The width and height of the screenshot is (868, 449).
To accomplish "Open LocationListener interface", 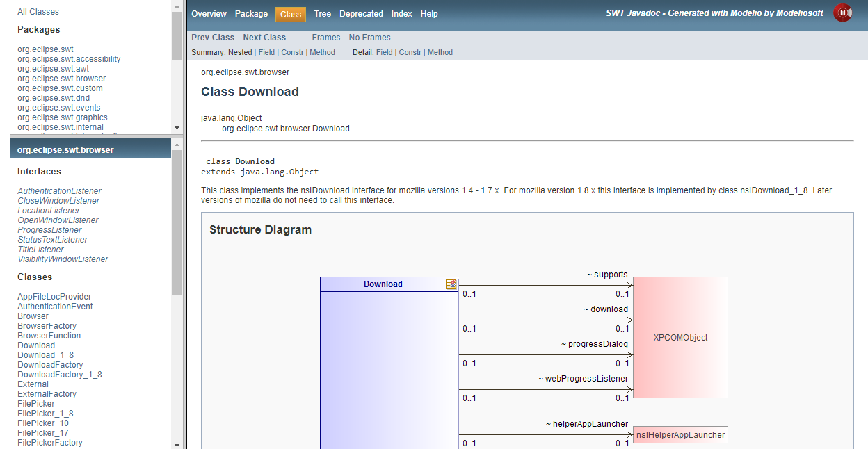I will 49,211.
